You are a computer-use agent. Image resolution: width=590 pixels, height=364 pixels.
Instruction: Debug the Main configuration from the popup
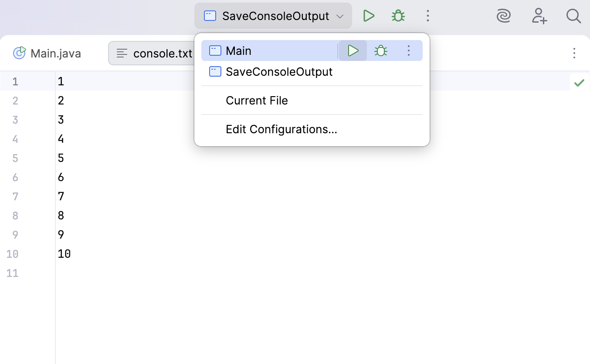tap(380, 51)
